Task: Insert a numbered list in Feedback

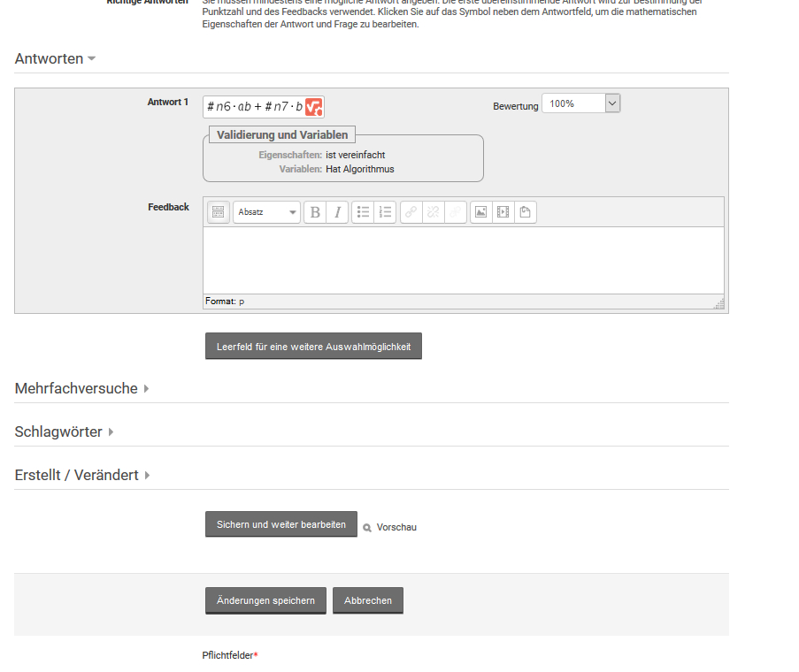Action: [385, 212]
